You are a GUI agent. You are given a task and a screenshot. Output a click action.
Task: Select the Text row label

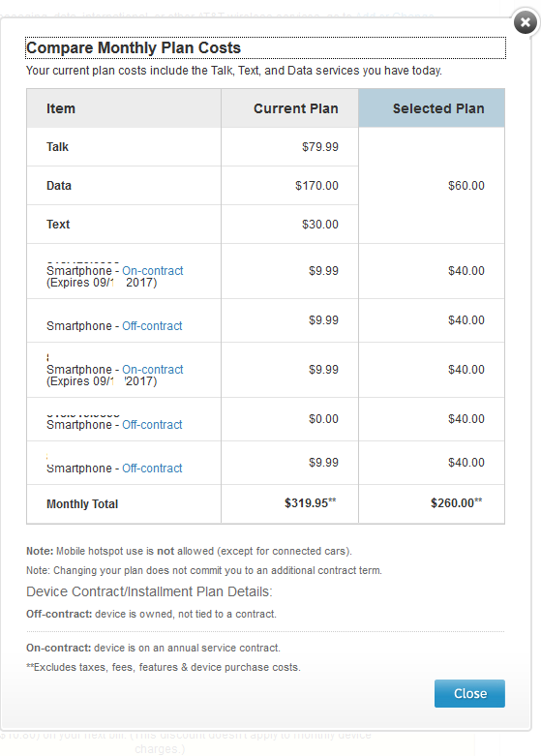(x=58, y=225)
